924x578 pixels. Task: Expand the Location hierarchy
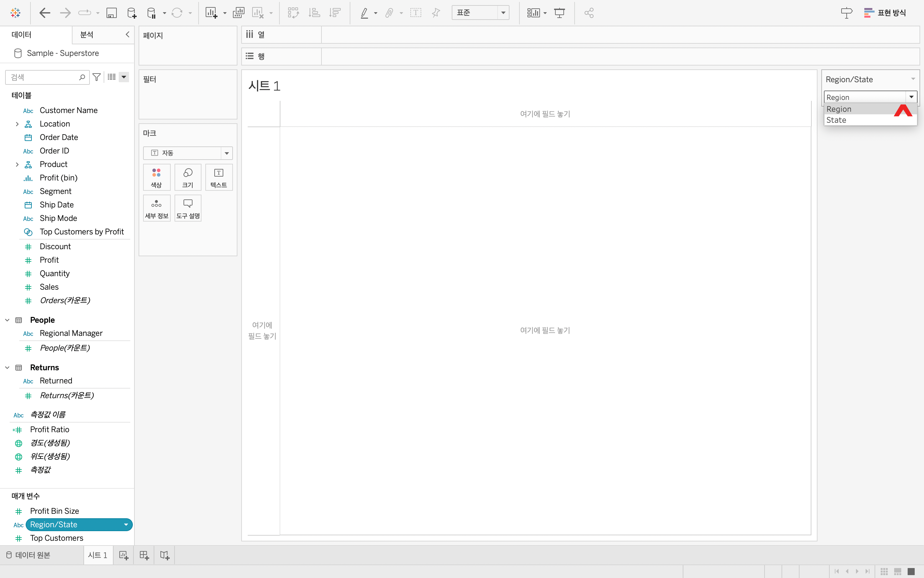click(17, 124)
